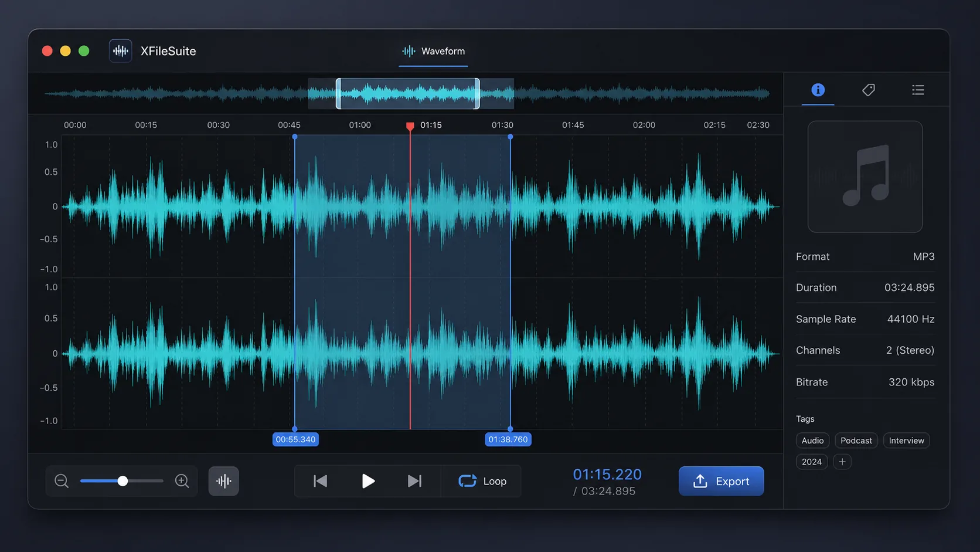Click the current time display 01:15.220
Image resolution: width=980 pixels, height=552 pixels.
(607, 474)
